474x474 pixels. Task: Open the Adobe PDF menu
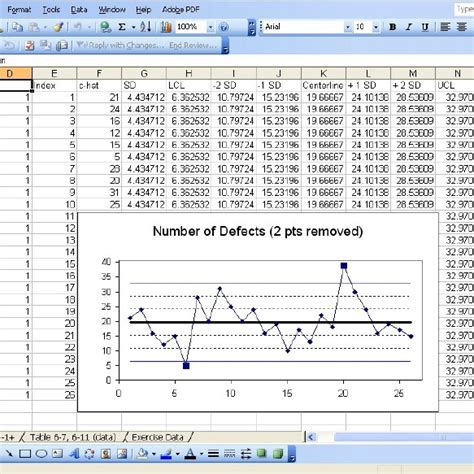(x=181, y=10)
